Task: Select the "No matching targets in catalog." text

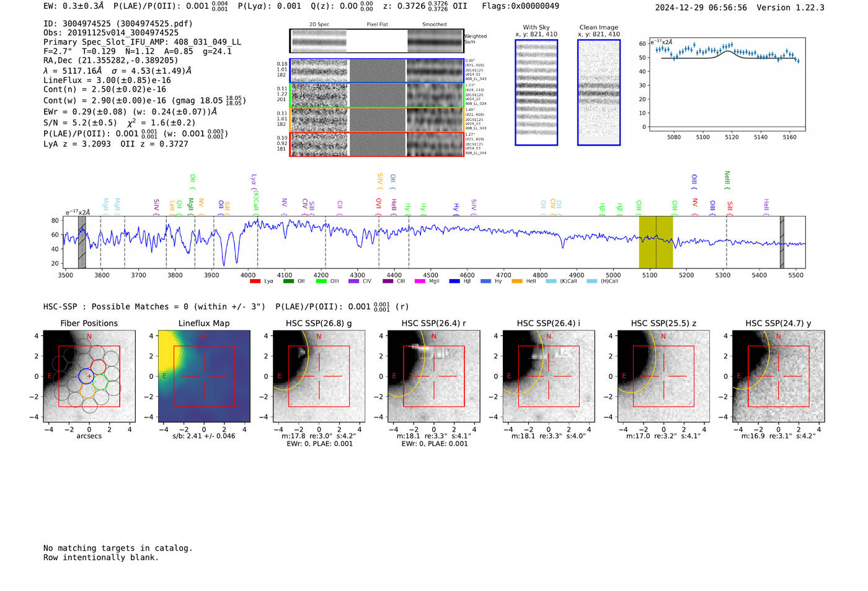Action: (x=118, y=548)
